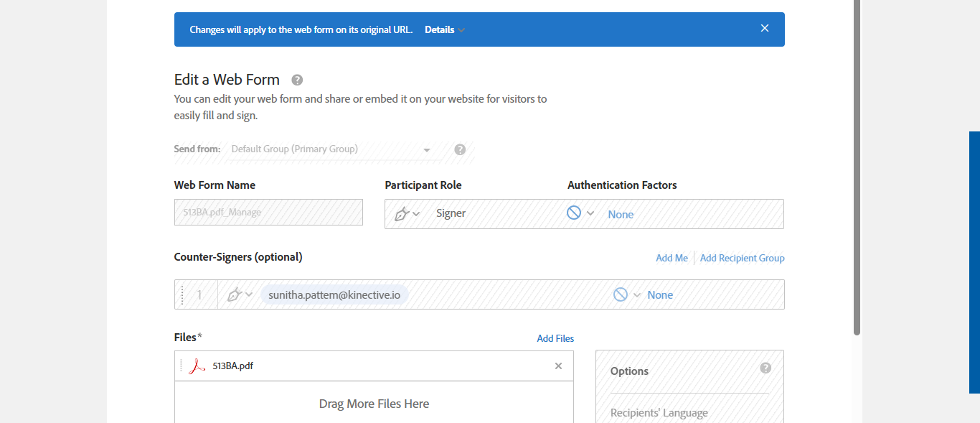Click the Add Files link
980x423 pixels.
click(555, 338)
